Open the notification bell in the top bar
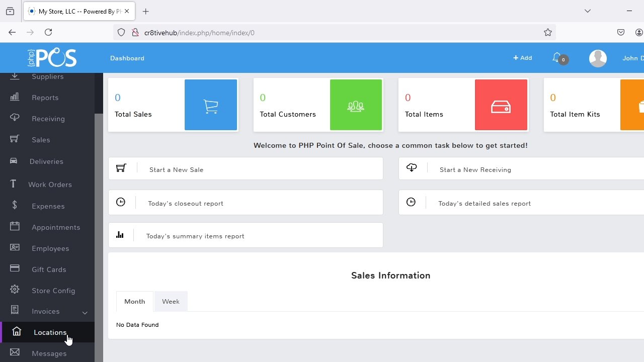This screenshot has height=362, width=644. pos(557,57)
